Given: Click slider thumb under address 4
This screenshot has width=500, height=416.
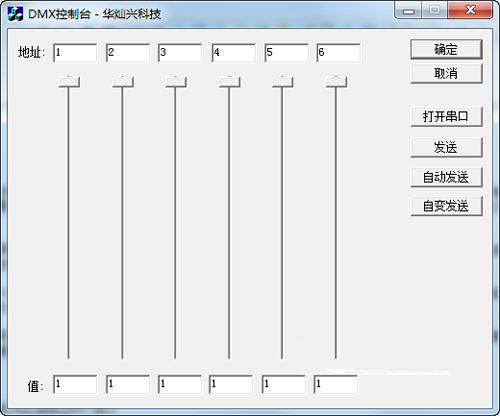Looking at the screenshot, I should point(230,82).
